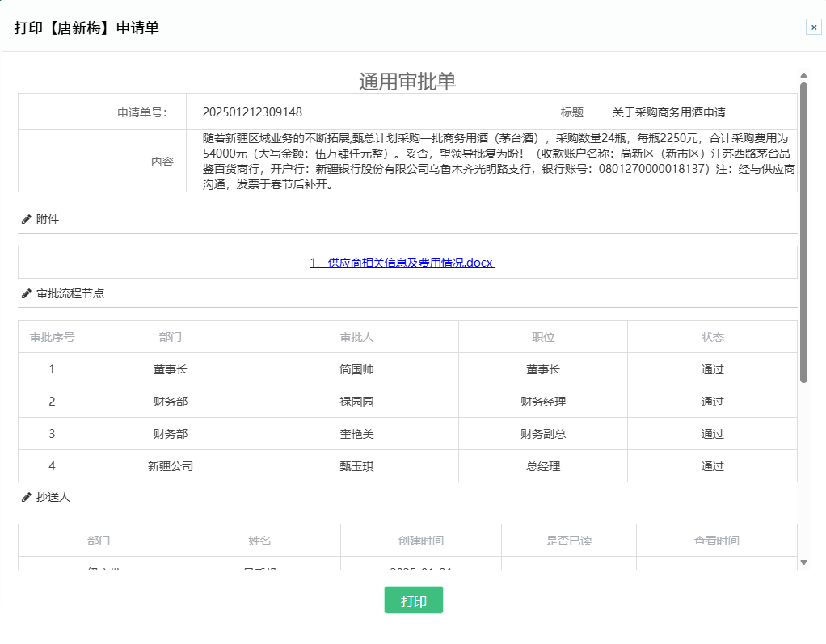Screen dimensions: 826x644
Task: Click the vertical scrollbar thumb
Action: click(803, 230)
